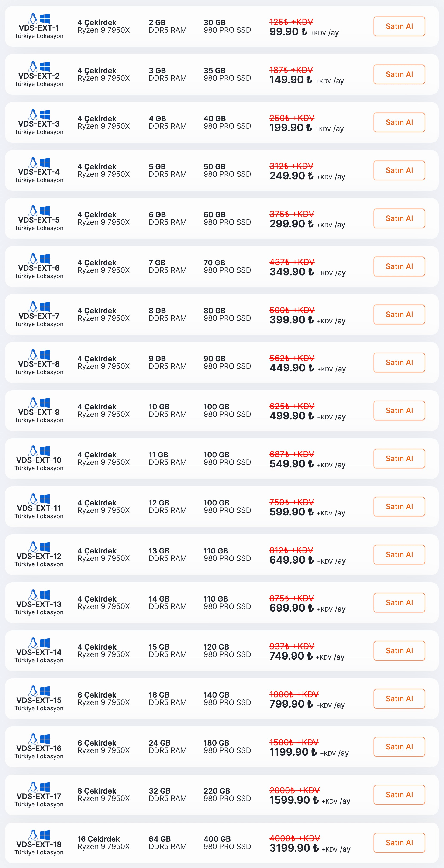
Task: Click the Linux penguin icon on VDS-EXT-1
Action: pyautogui.click(x=33, y=18)
